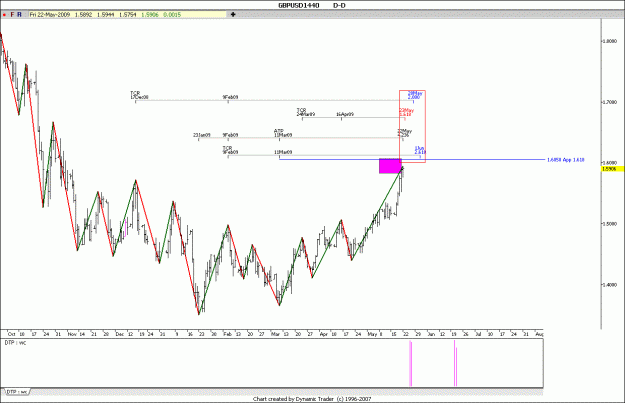The height and width of the screenshot is (403, 625).
Task: Click the red dot record icon
Action: 4,15
